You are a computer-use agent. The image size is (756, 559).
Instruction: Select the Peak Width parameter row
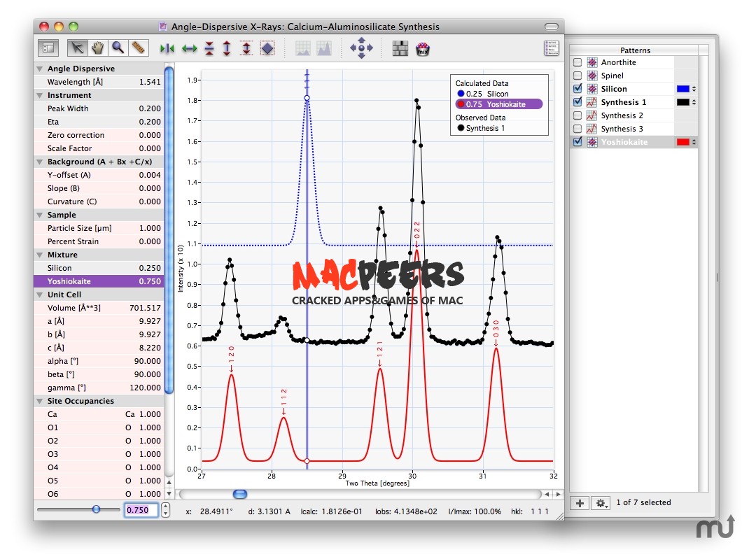99,109
